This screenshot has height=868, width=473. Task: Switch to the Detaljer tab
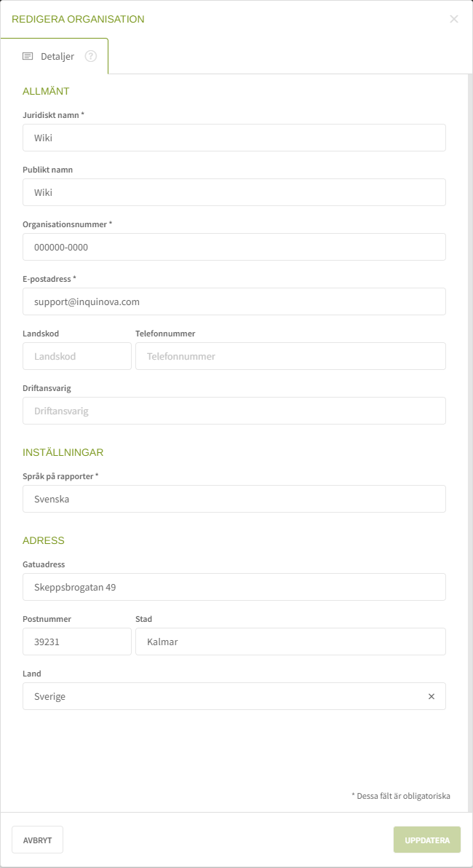(x=57, y=56)
